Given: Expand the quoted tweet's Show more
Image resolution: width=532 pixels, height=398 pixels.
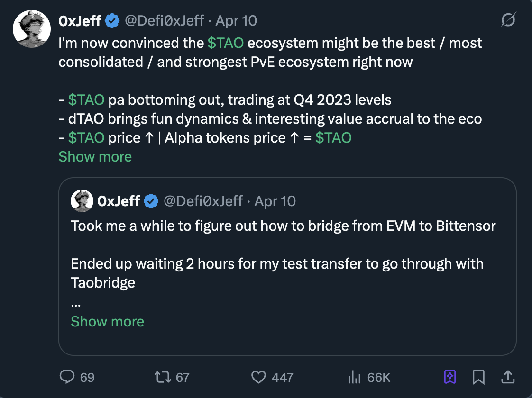Looking at the screenshot, I should tap(107, 321).
